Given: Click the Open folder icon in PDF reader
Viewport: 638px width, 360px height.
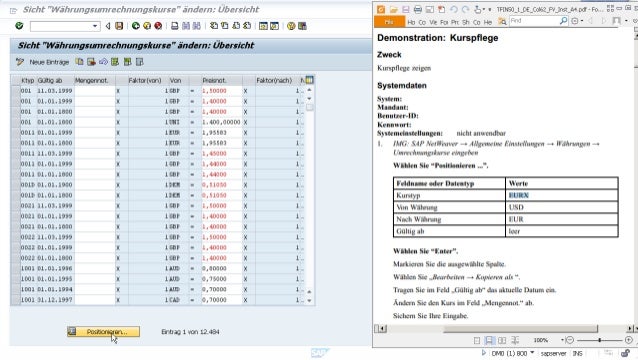Looking at the screenshot, I should tap(393, 9).
